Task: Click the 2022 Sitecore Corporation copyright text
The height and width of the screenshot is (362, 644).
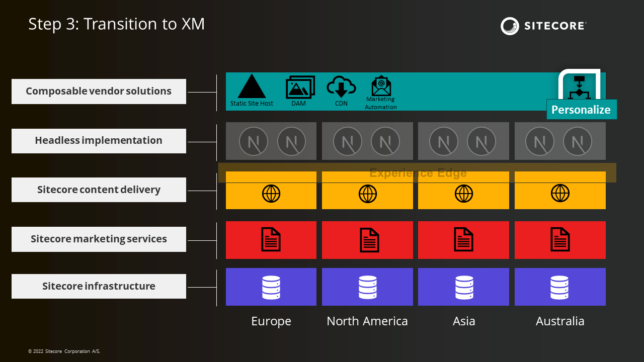Action: pyautogui.click(x=64, y=351)
